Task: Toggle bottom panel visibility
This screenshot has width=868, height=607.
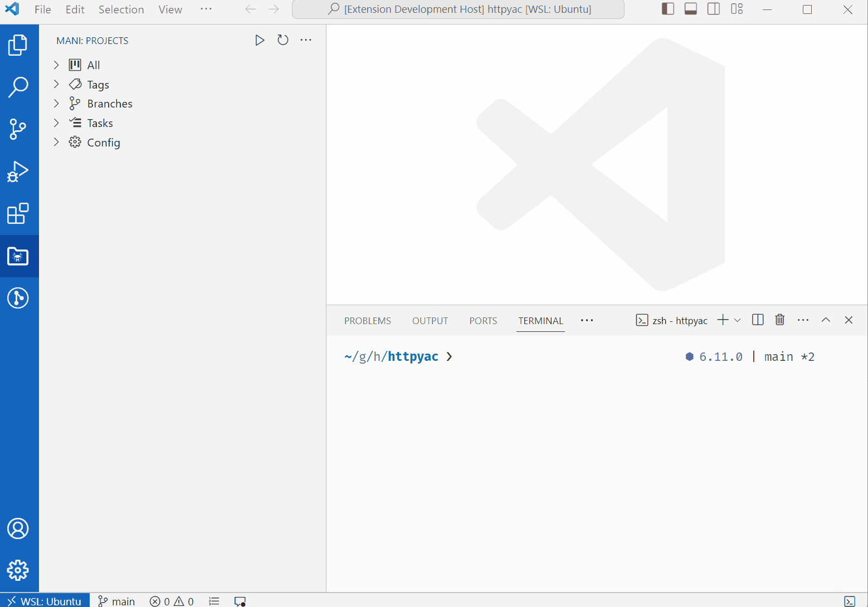Action: click(x=691, y=9)
